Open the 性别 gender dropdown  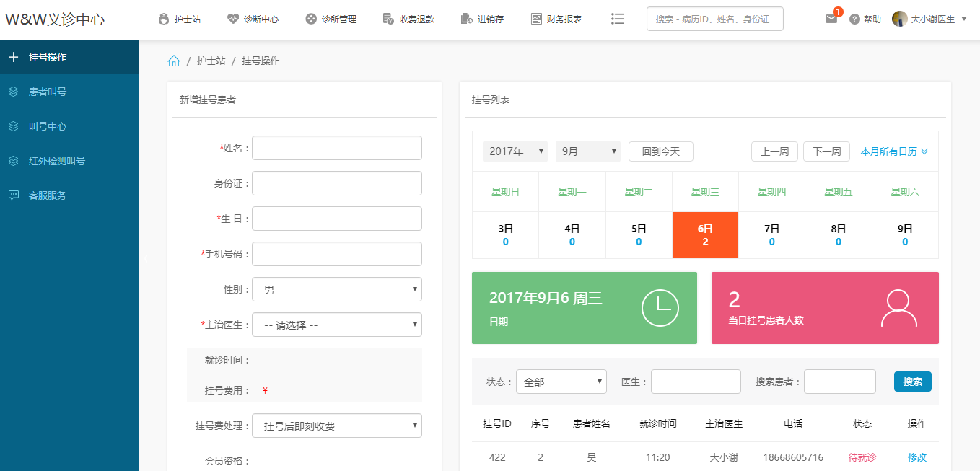coord(337,289)
